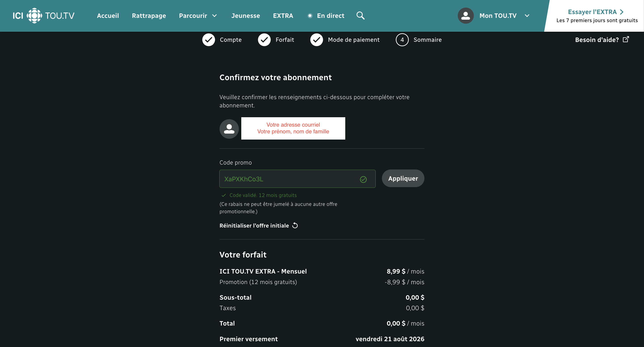Viewport: 644px width, 347px height.
Task: Select the Sommaire step label
Action: pos(428,40)
